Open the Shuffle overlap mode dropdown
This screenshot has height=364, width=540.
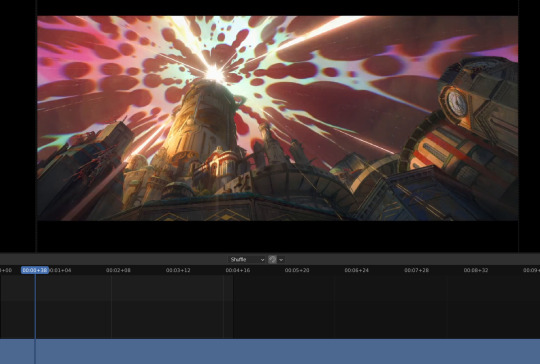[247, 260]
